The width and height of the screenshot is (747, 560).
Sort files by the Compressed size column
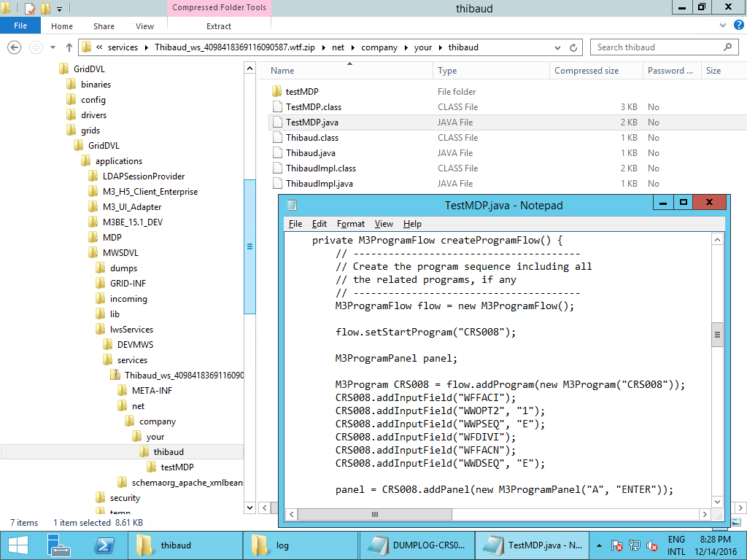click(x=587, y=71)
